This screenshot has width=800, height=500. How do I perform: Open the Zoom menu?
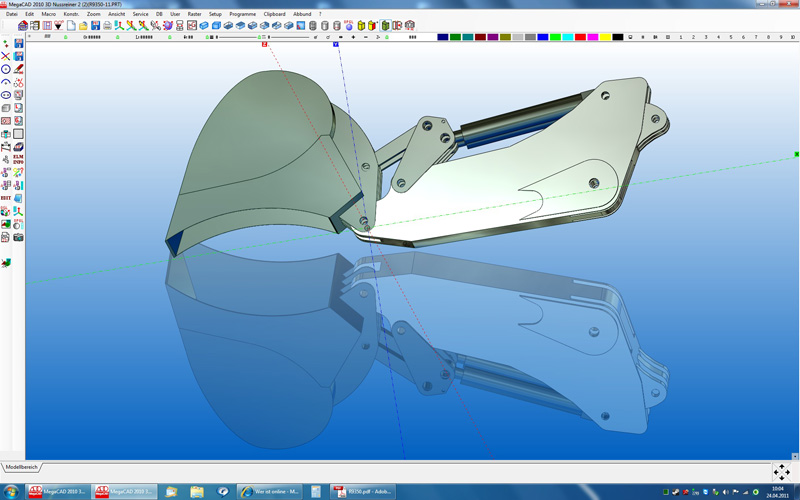pos(93,14)
